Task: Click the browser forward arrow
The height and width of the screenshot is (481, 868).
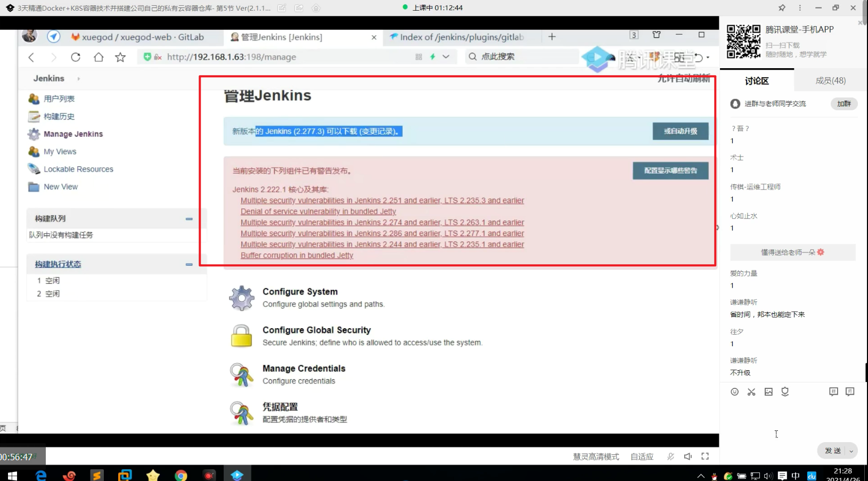Action: [x=53, y=57]
